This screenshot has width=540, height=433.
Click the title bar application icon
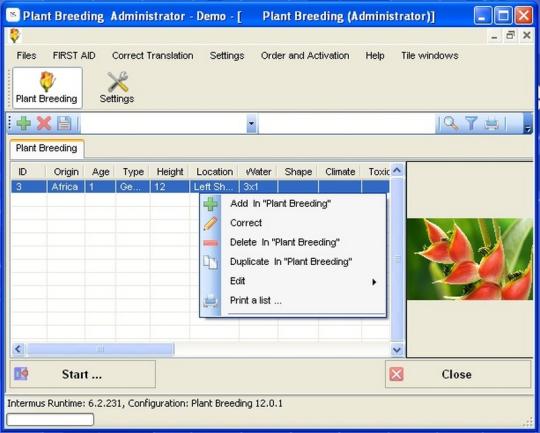[13, 15]
